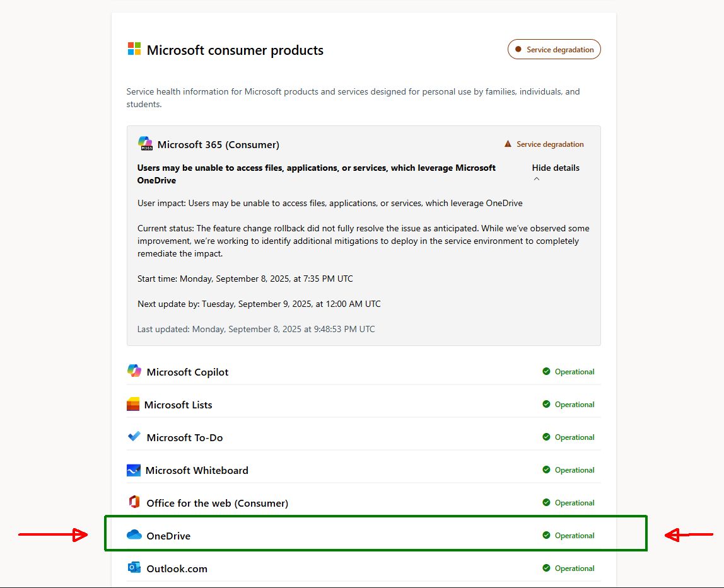724x588 pixels.
Task: Click the Operational status text for Microsoft To-Do
Action: click(x=575, y=437)
